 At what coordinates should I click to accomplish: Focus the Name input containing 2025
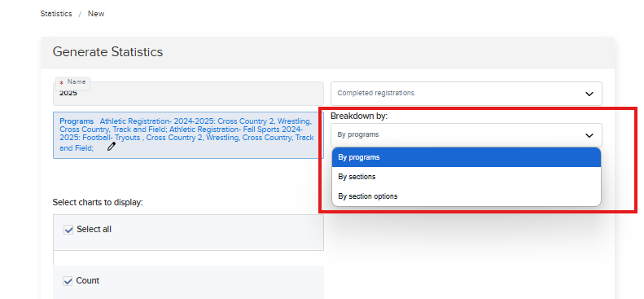coord(188,94)
